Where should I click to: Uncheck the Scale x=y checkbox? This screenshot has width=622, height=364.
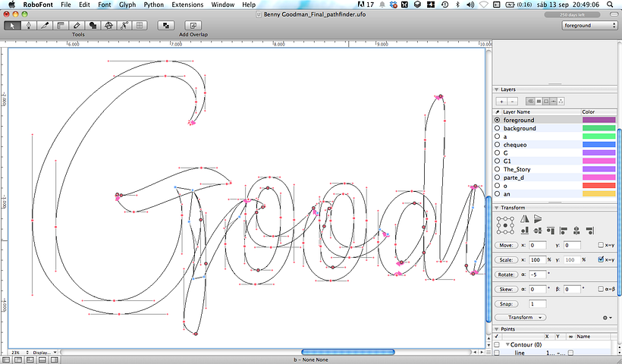[x=602, y=259]
